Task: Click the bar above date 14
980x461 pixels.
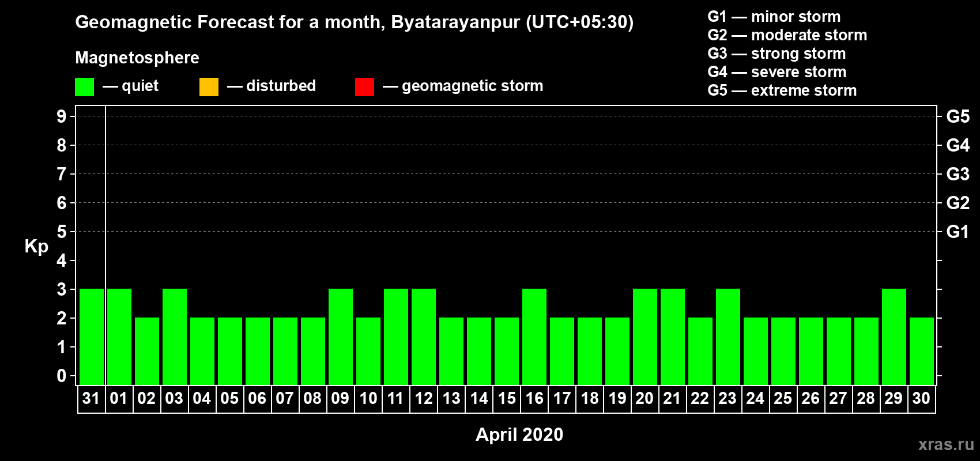Action: coord(479,352)
